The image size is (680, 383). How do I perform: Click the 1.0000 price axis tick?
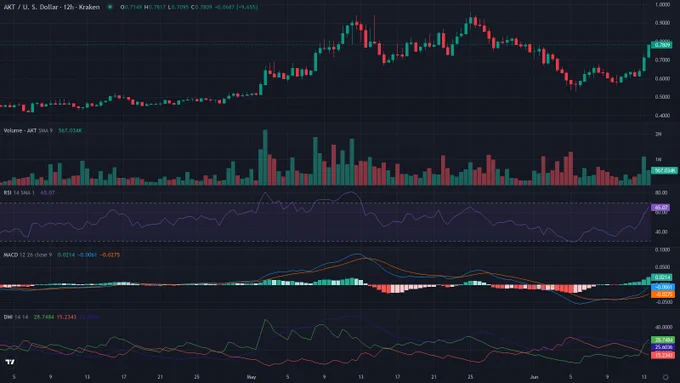662,5
